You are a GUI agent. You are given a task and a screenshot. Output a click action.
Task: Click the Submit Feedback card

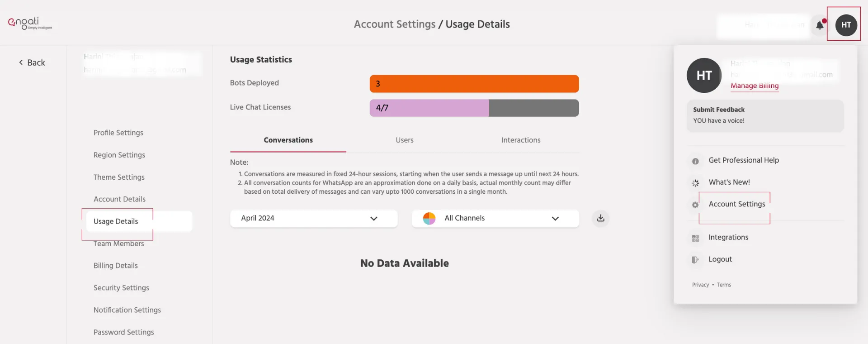pyautogui.click(x=765, y=115)
